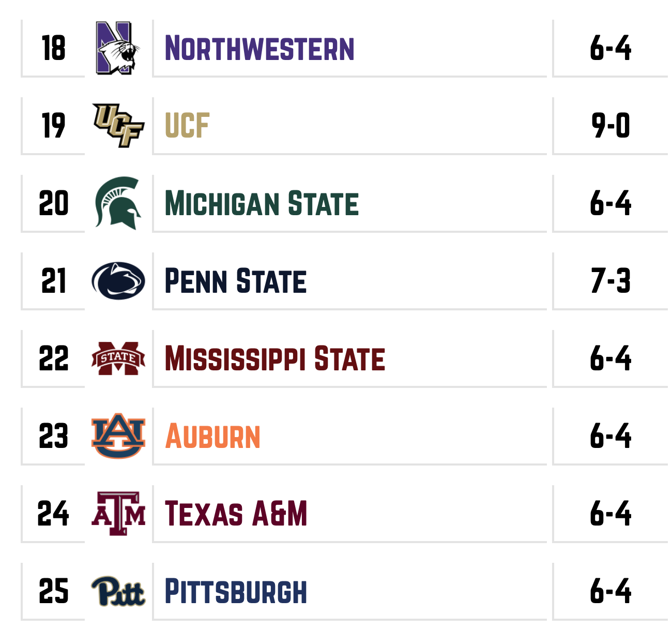The width and height of the screenshot is (672, 629).
Task: Click the Auburn Tigers AU logo
Action: click(x=118, y=436)
